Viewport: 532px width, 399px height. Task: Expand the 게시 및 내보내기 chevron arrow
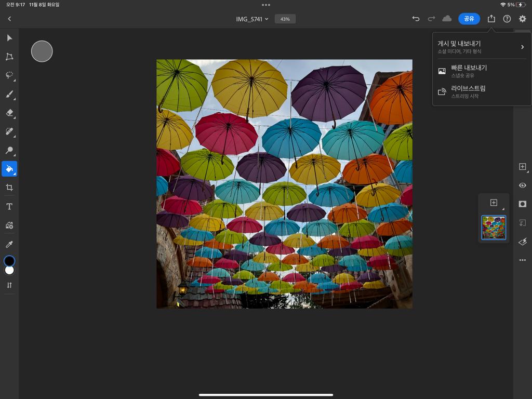[x=522, y=47]
